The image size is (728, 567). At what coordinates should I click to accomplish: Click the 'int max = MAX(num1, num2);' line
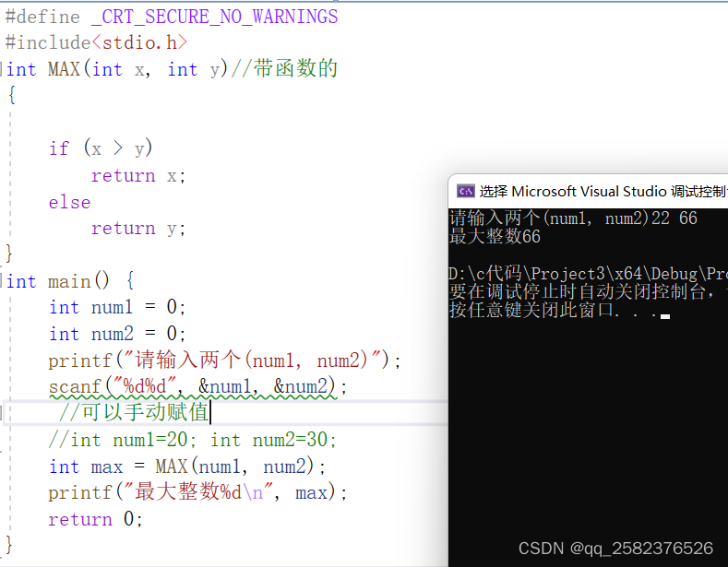tap(187, 467)
